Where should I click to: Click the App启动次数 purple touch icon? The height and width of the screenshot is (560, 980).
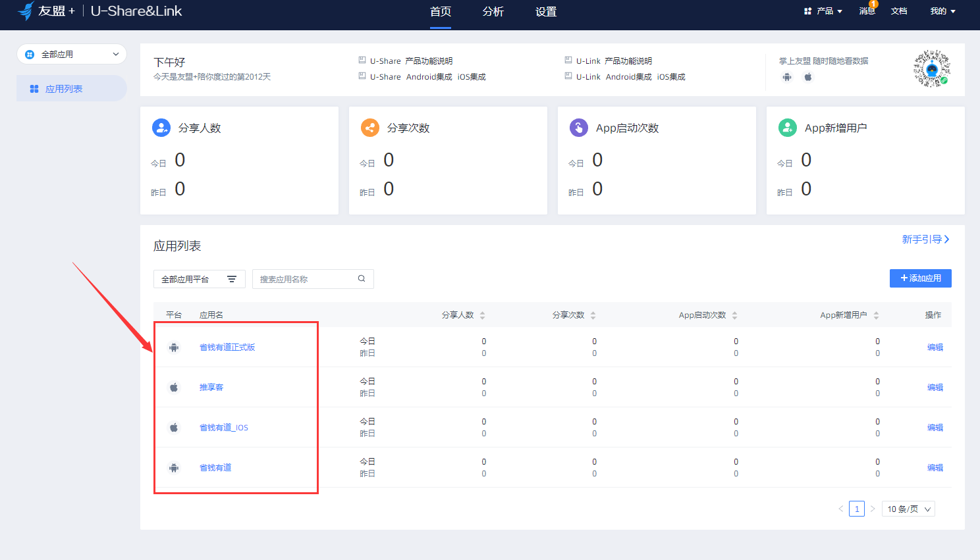click(x=579, y=128)
